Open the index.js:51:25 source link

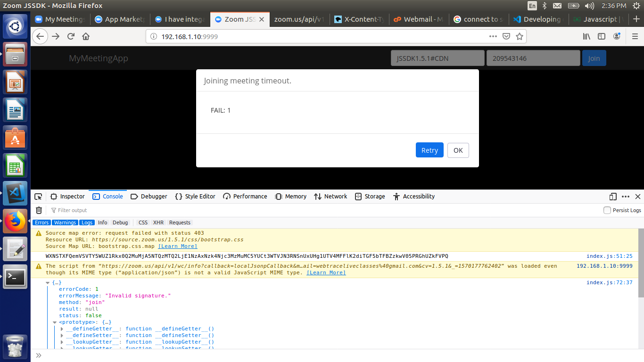610,256
